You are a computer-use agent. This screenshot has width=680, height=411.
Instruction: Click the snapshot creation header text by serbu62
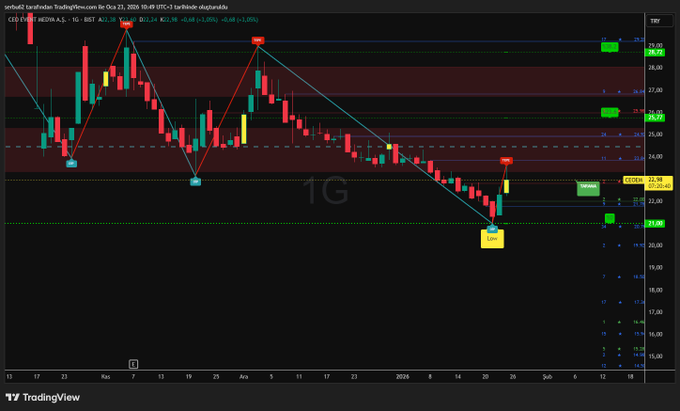116,7
